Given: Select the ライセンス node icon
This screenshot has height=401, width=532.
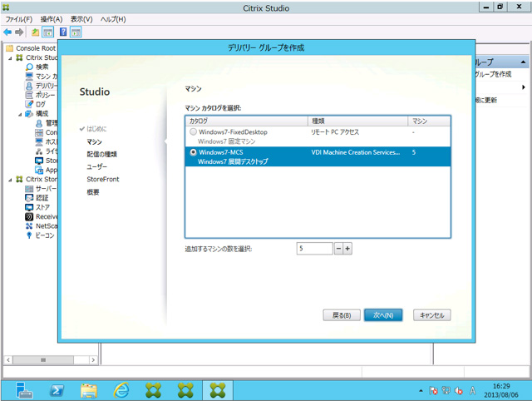Looking at the screenshot, I should (39, 151).
